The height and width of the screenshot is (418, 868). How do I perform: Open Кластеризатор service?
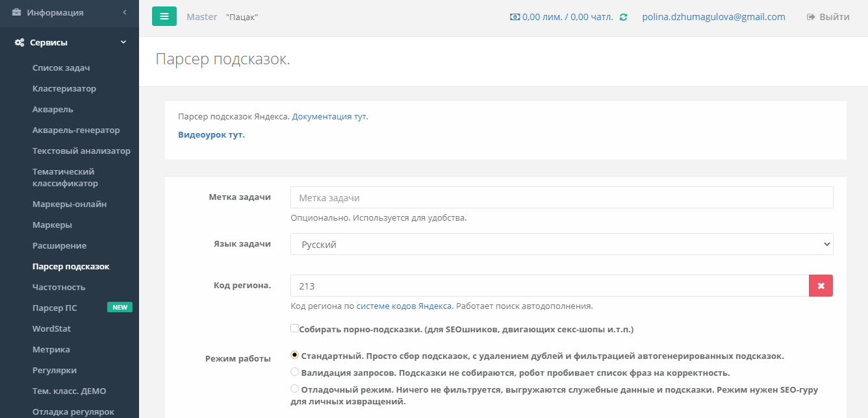pos(64,89)
